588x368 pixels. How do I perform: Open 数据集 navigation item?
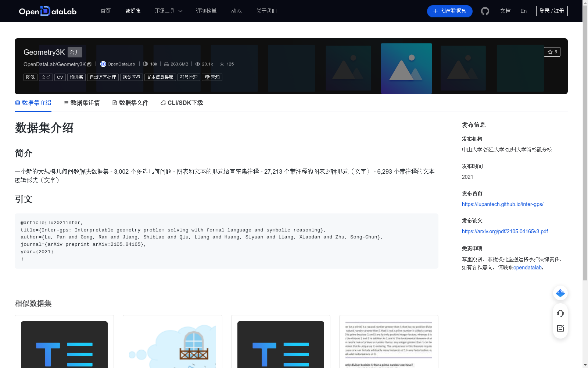(x=133, y=11)
